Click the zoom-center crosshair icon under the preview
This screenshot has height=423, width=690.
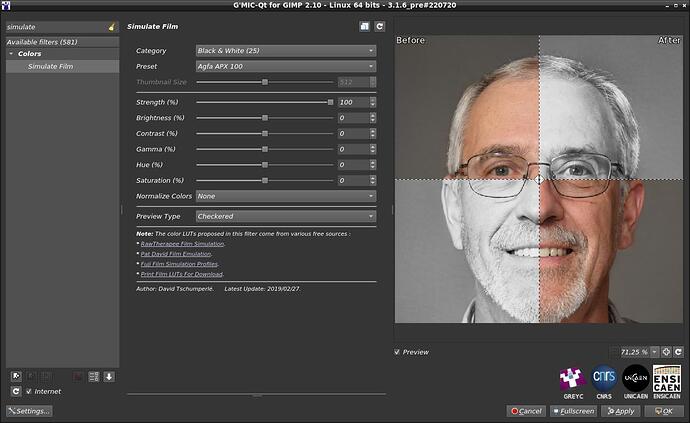(x=666, y=352)
